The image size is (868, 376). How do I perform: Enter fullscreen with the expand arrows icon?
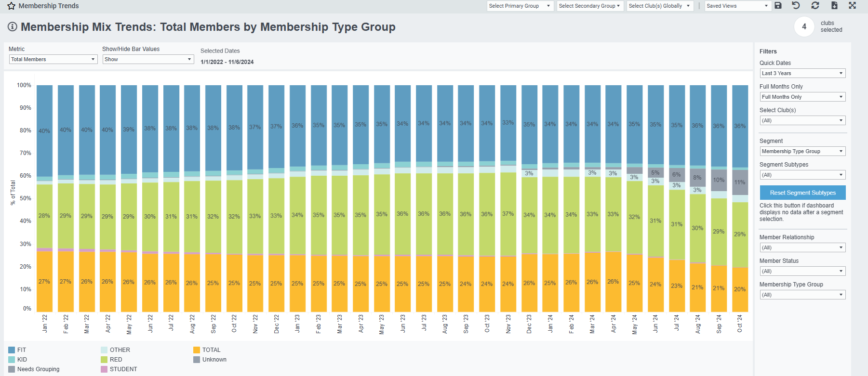pyautogui.click(x=852, y=6)
